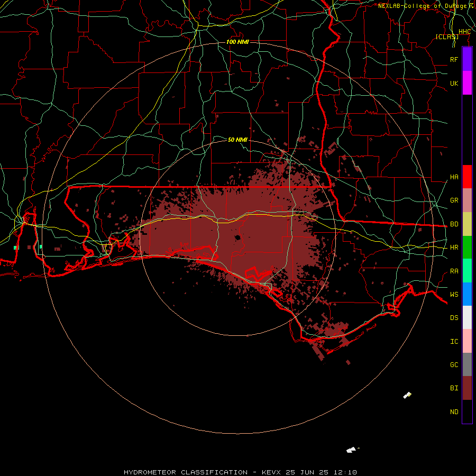Click the 50 NMI range ring label
This screenshot has height=476, width=476.
pos(237,140)
